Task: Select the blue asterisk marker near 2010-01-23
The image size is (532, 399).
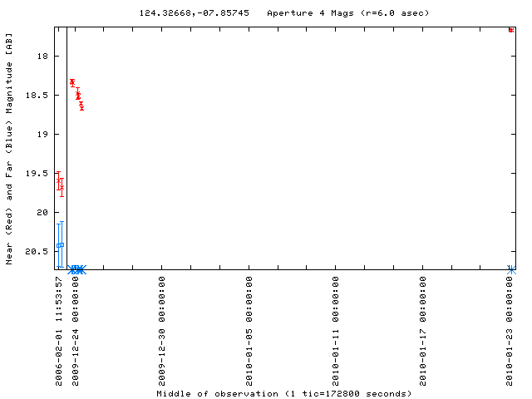Action: pyautogui.click(x=511, y=269)
